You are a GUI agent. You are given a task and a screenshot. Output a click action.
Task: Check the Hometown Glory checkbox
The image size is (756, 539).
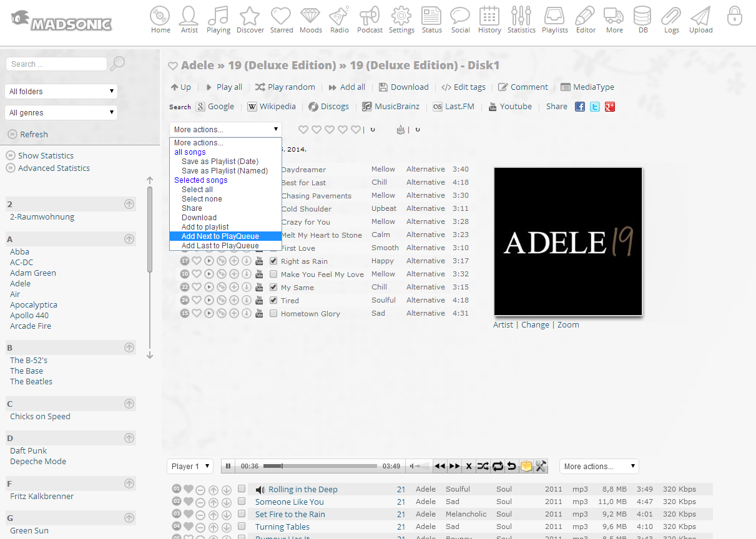pos(273,314)
